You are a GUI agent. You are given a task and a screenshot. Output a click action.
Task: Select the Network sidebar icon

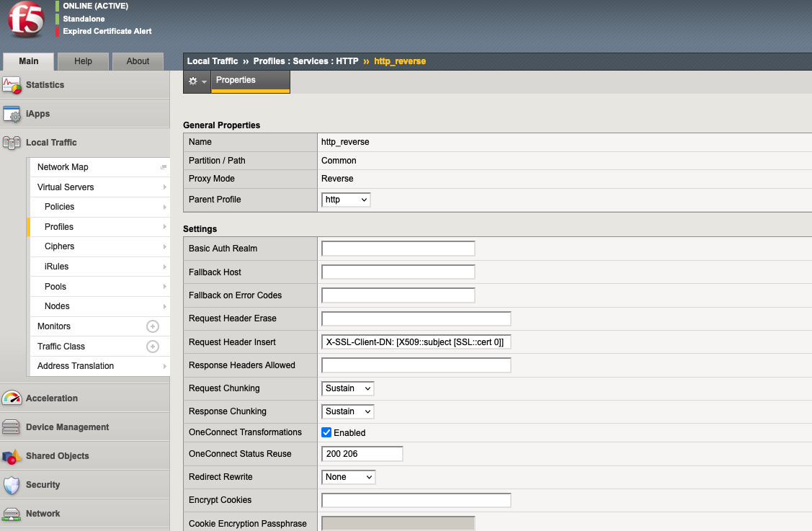tap(12, 513)
